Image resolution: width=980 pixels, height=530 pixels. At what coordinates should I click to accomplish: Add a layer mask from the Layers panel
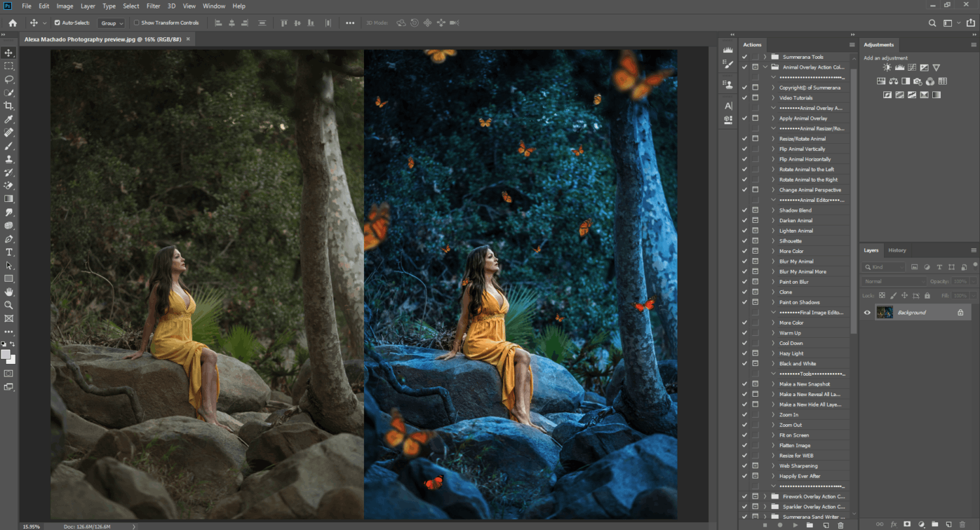point(907,523)
